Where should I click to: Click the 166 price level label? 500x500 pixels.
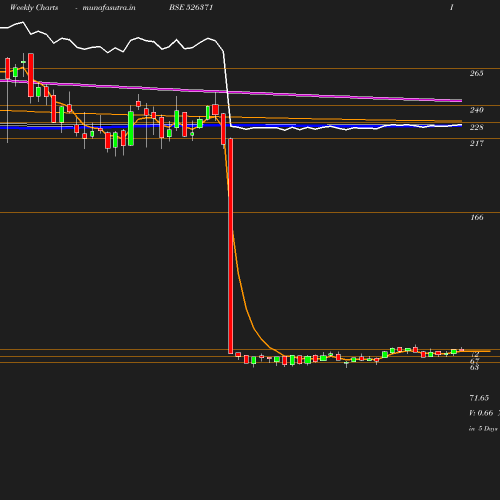pyautogui.click(x=477, y=217)
